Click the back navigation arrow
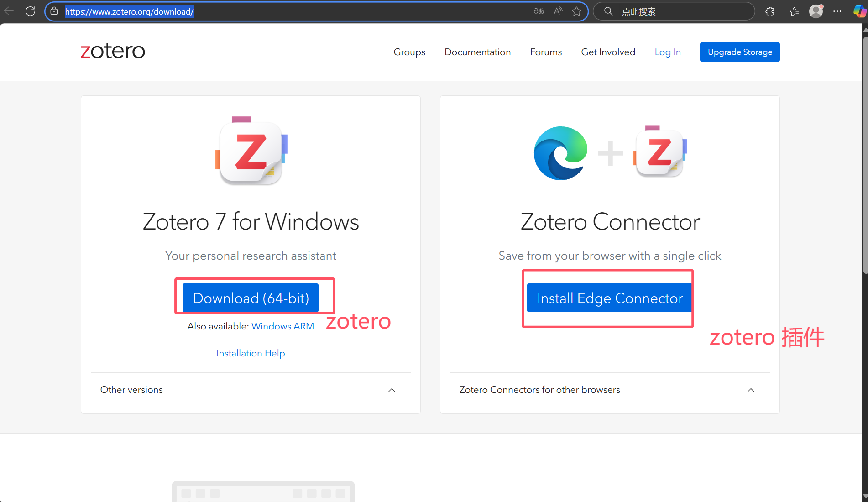868x502 pixels. [9, 11]
